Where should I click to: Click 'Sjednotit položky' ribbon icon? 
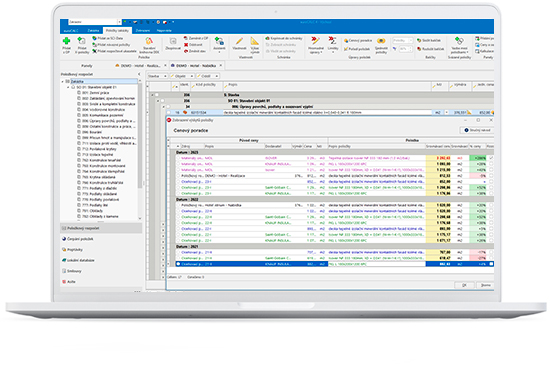381,46
